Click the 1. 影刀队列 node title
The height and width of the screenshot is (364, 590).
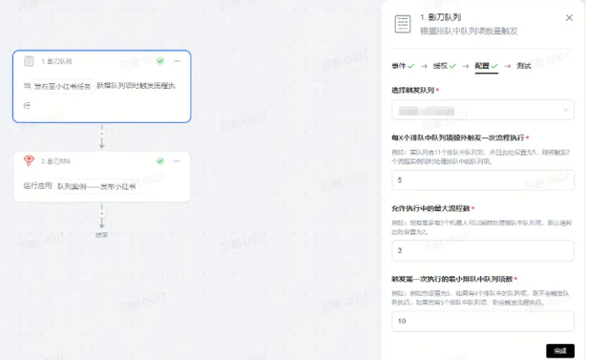point(56,61)
